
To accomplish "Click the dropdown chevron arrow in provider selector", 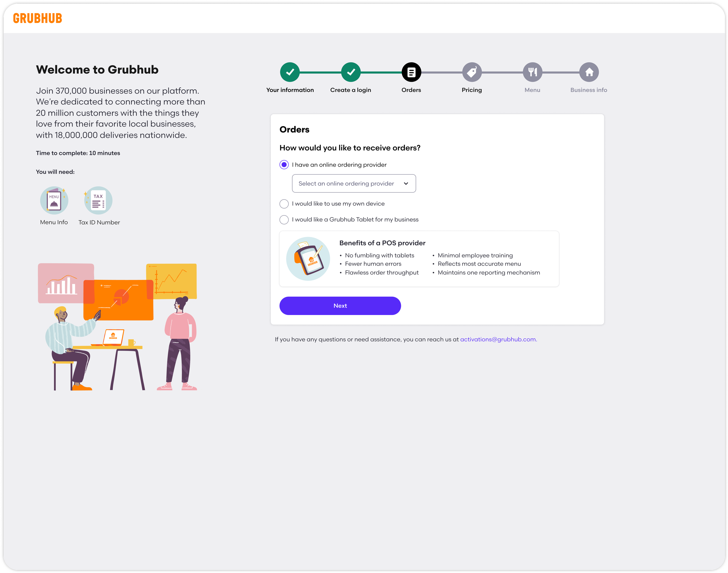I will 406,183.
